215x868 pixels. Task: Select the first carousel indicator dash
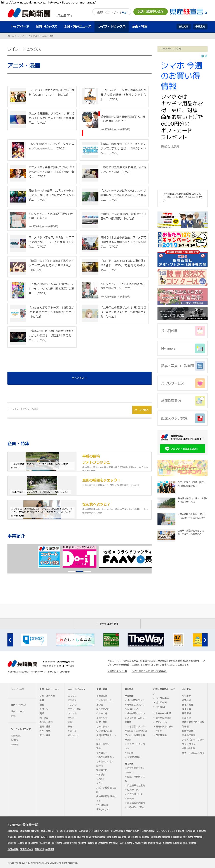(71, 571)
